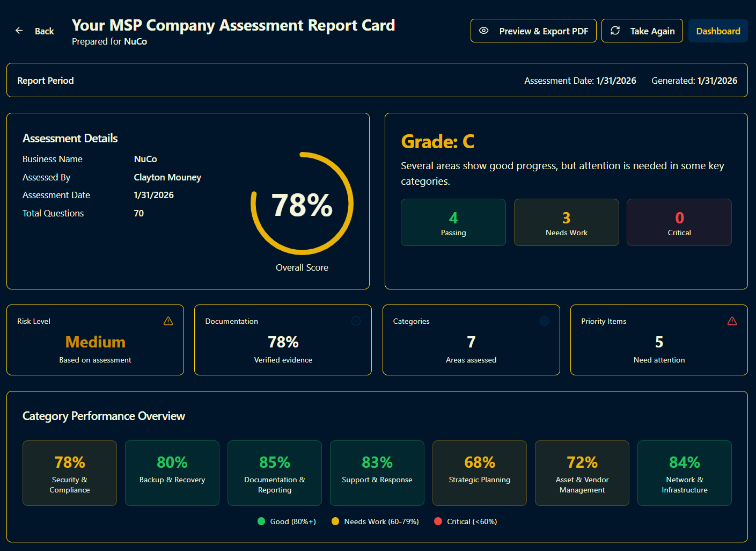756x551 pixels.
Task: Click the Generated: 1/31/2026 text
Action: (694, 81)
